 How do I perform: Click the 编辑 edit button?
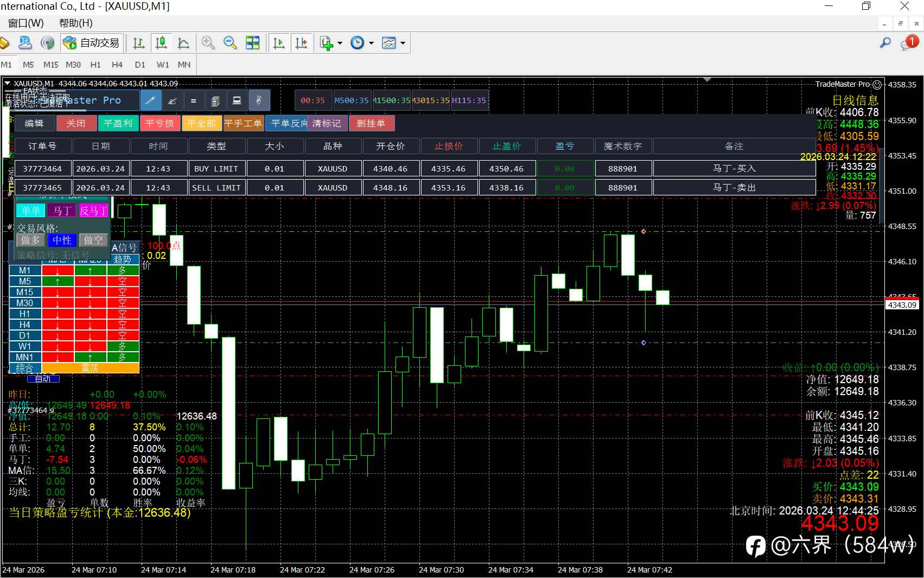(x=35, y=123)
